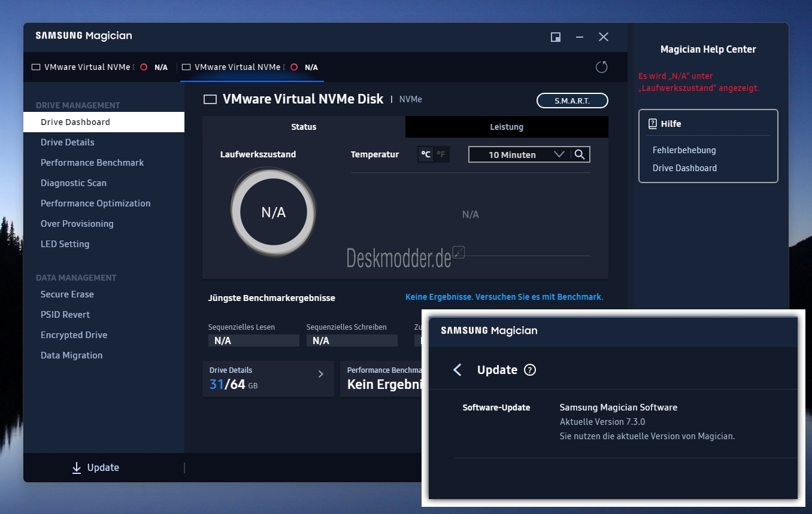812x514 pixels.
Task: Click the S.M.A.R.T. button
Action: click(572, 101)
